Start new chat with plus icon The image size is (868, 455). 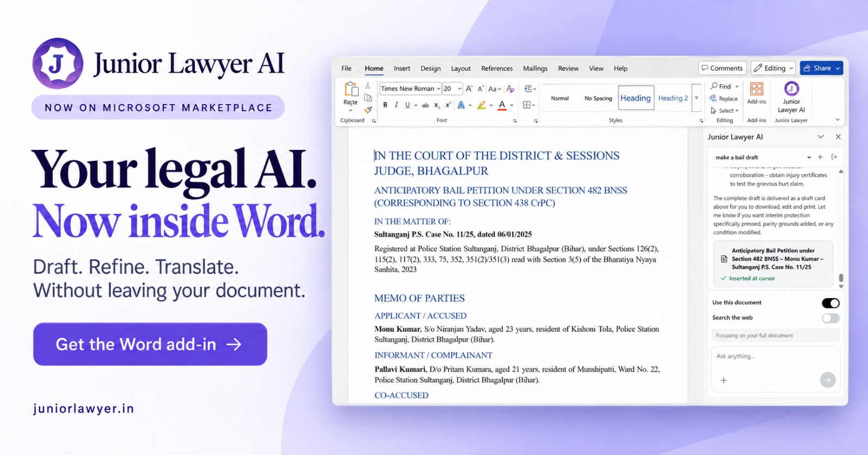[x=820, y=157]
